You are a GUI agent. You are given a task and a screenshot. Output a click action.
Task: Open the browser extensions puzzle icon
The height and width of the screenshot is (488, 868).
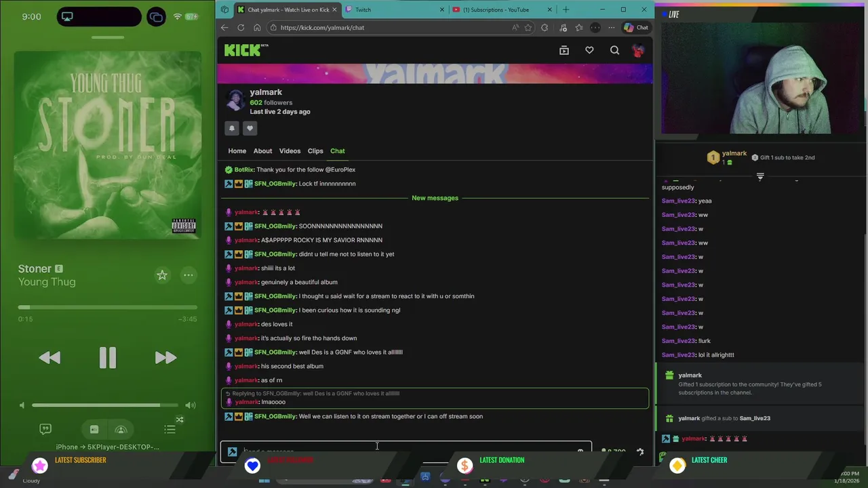point(545,28)
